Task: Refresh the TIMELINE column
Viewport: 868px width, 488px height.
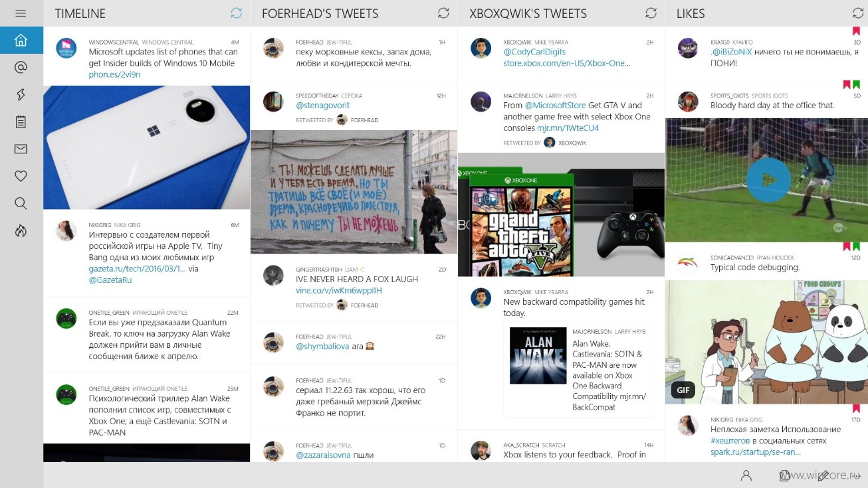Action: coord(237,13)
